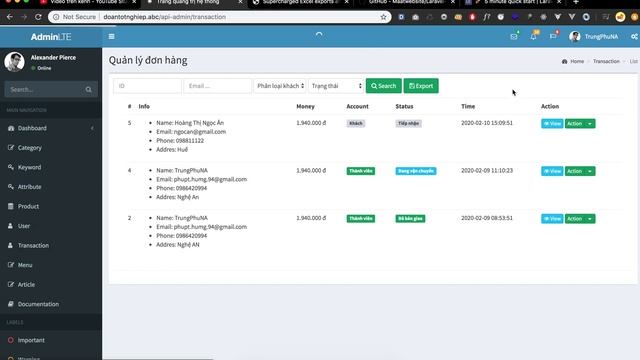Expand Action dropdown caret for order 2
The height and width of the screenshot is (360, 640).
click(590, 219)
